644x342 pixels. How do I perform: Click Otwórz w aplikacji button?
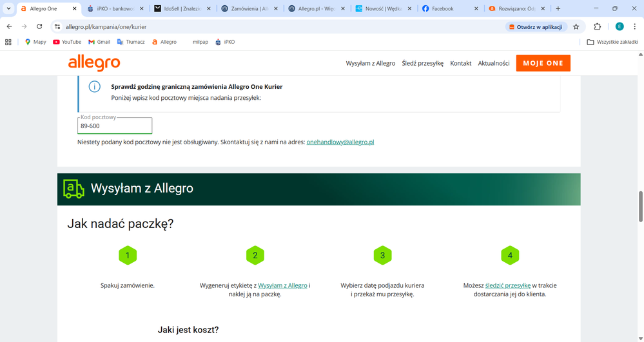536,26
